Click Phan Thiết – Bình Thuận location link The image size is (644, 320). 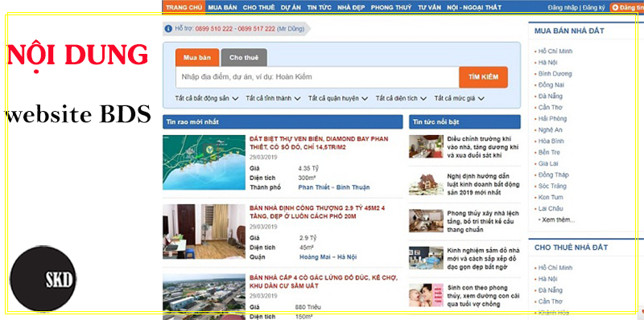tap(334, 187)
